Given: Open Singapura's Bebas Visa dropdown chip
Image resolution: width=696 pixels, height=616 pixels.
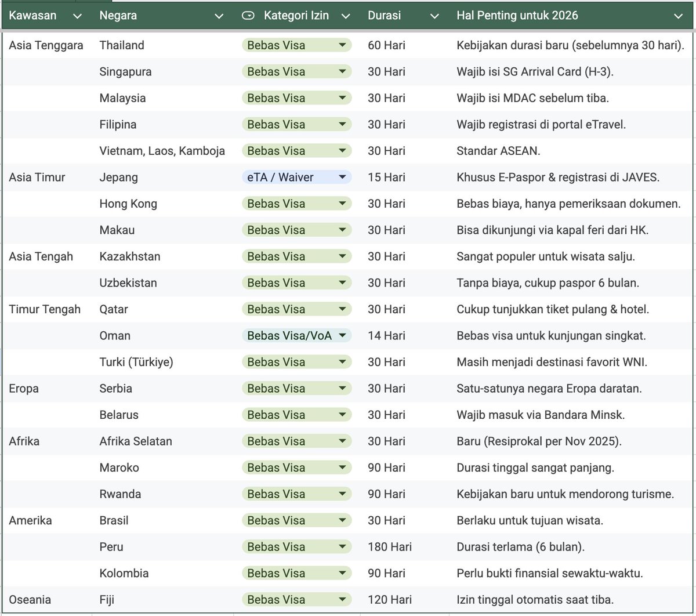Looking at the screenshot, I should click(x=296, y=72).
